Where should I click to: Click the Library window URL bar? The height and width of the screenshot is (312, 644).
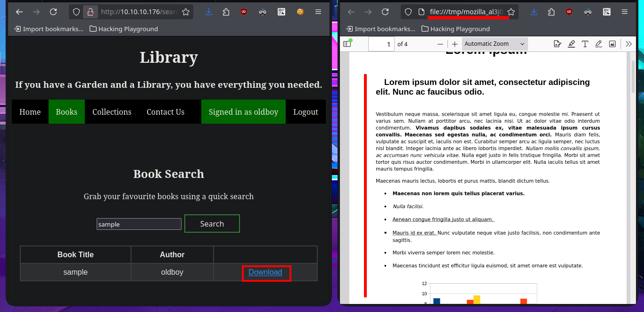click(x=139, y=12)
